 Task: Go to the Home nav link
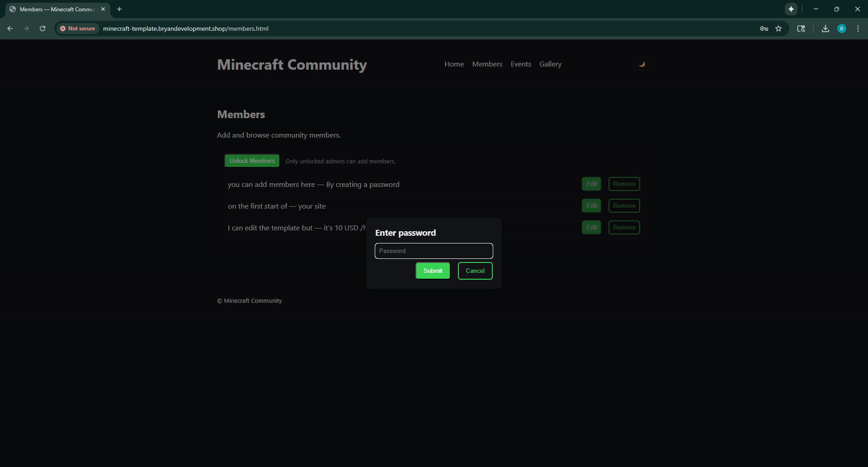point(454,64)
